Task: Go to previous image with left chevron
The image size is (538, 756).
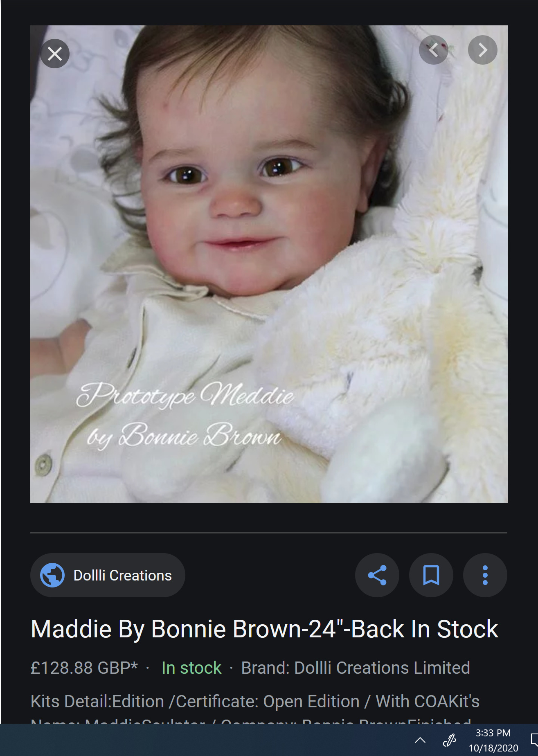Action: pyautogui.click(x=434, y=50)
